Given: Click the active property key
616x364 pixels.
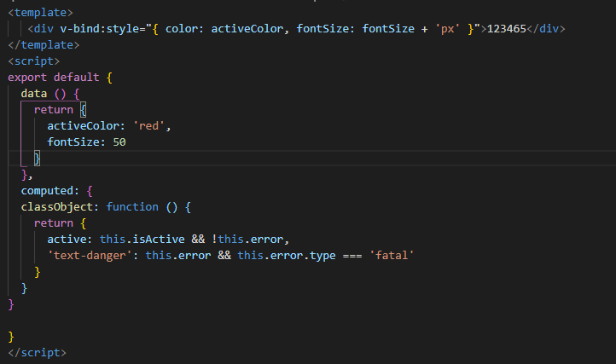Looking at the screenshot, I should click(x=67, y=240).
